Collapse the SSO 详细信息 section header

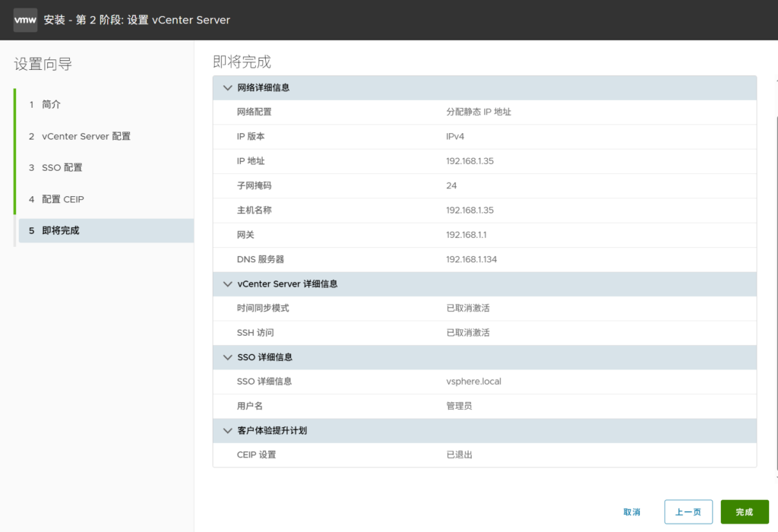228,357
